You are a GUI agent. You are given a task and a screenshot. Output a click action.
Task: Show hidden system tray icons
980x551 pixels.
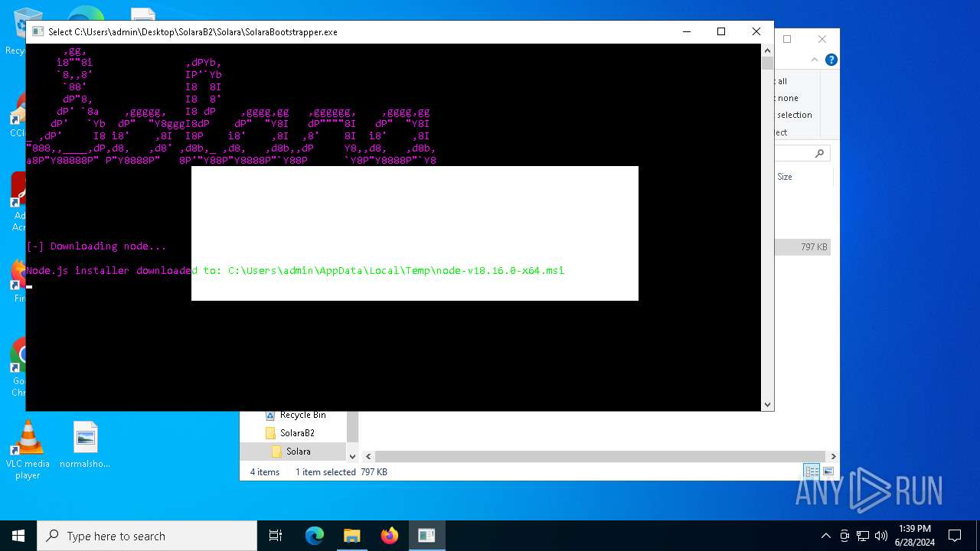[x=825, y=536]
